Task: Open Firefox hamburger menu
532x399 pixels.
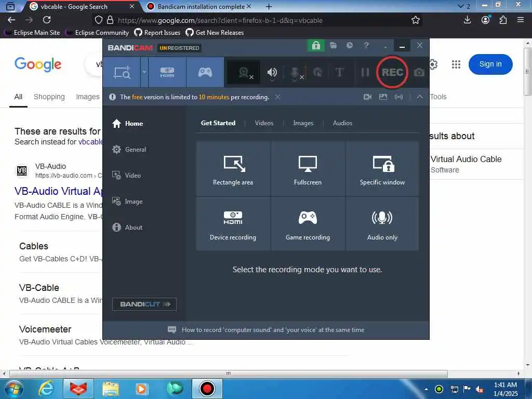Action: click(x=521, y=20)
